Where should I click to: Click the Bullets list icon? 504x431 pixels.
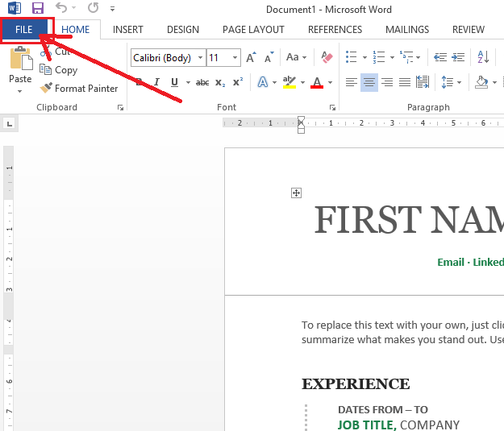[352, 57]
